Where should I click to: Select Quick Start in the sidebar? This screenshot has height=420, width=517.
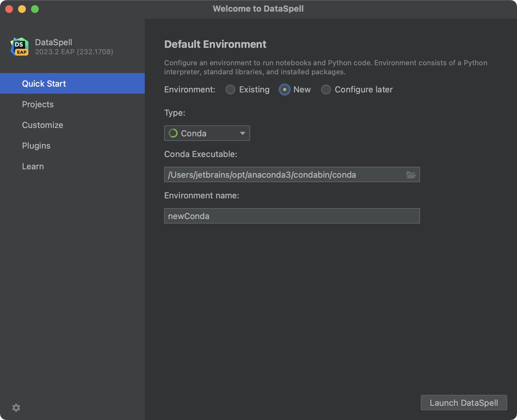(44, 83)
